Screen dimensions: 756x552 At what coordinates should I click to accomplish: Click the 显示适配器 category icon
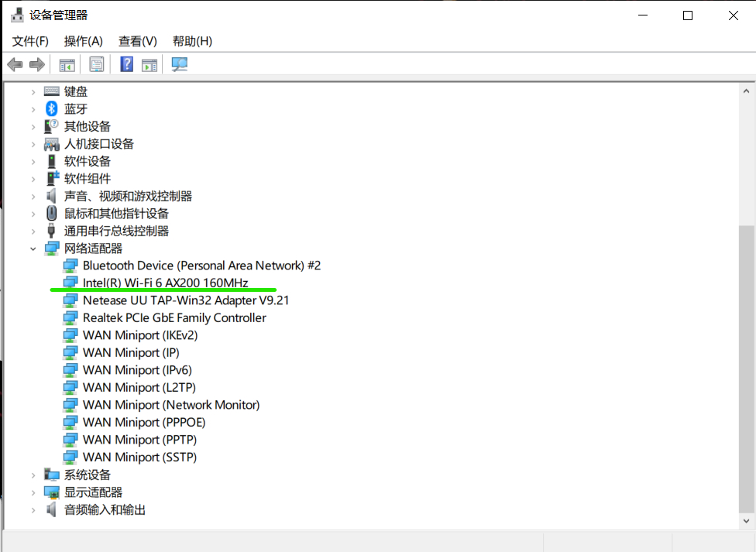[52, 492]
